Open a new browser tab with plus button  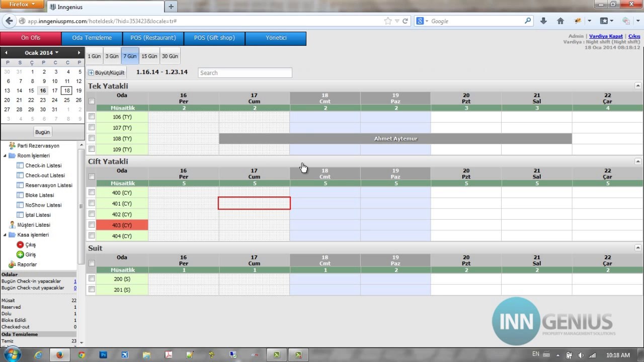pos(171,7)
